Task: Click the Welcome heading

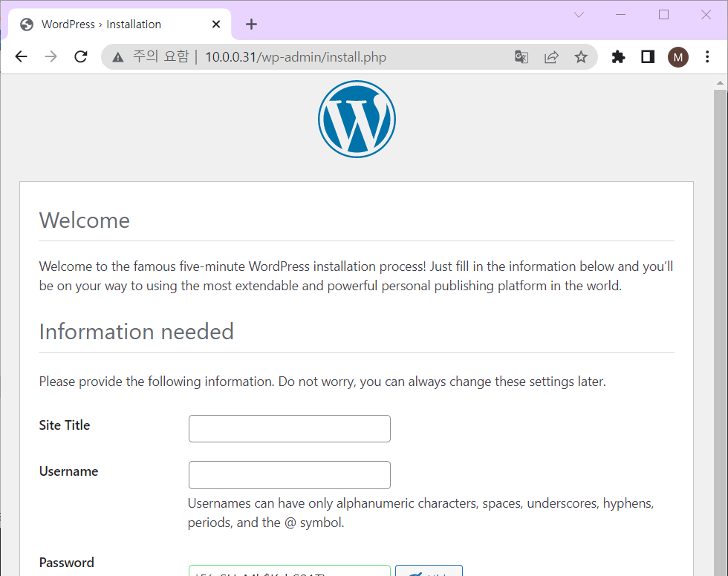Action: [x=85, y=220]
